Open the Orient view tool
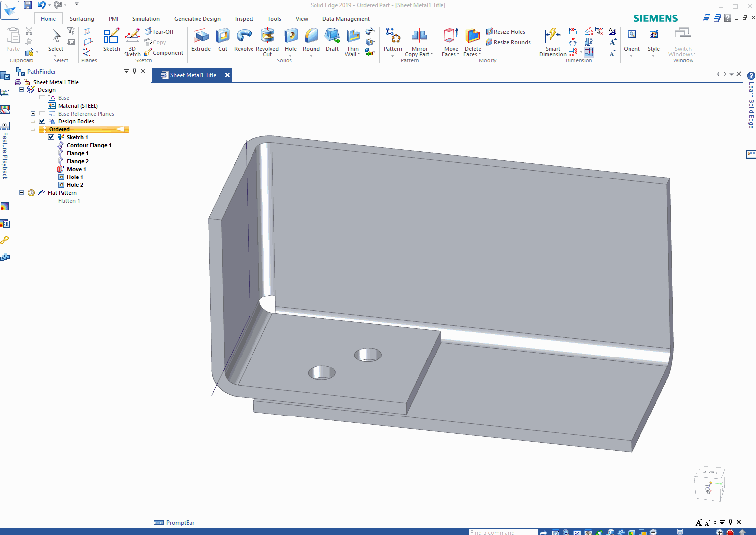Viewport: 756px width, 535px height. pos(631,40)
